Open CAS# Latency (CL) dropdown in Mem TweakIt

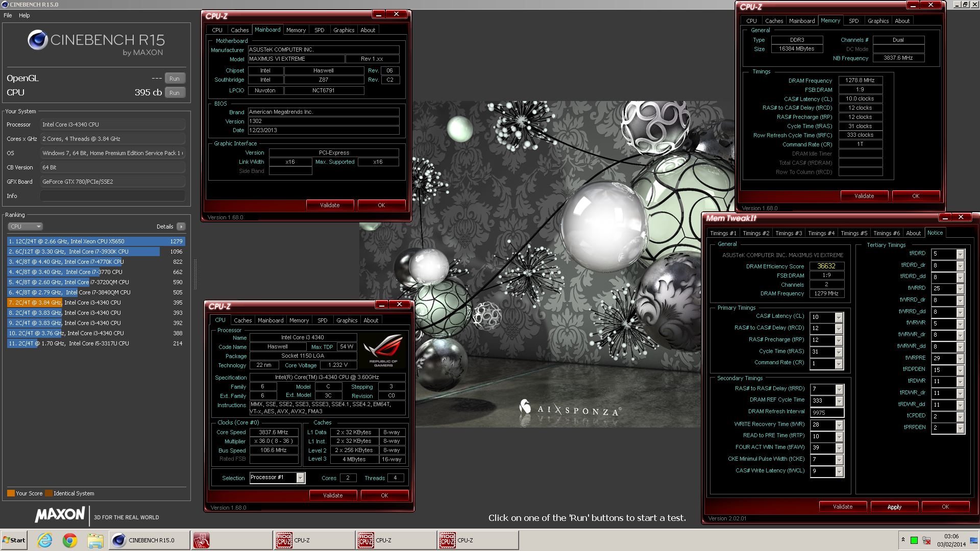[x=839, y=317]
